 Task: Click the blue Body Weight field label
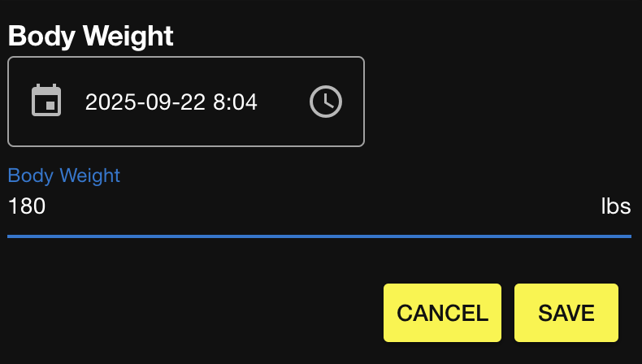pyautogui.click(x=64, y=175)
